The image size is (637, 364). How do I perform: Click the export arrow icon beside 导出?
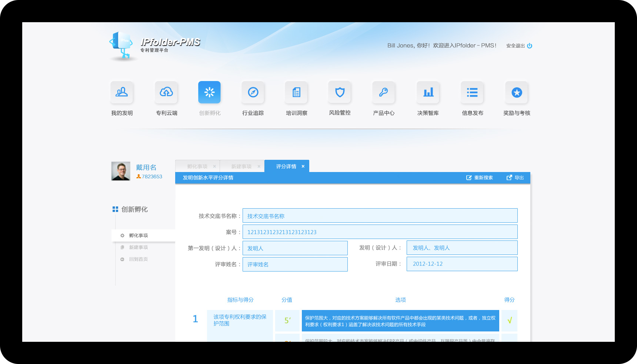click(x=509, y=178)
